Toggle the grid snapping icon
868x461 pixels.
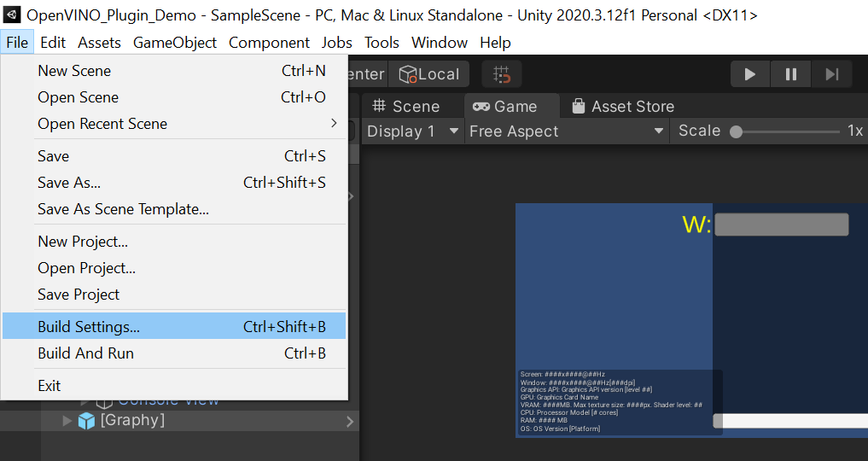click(x=502, y=74)
